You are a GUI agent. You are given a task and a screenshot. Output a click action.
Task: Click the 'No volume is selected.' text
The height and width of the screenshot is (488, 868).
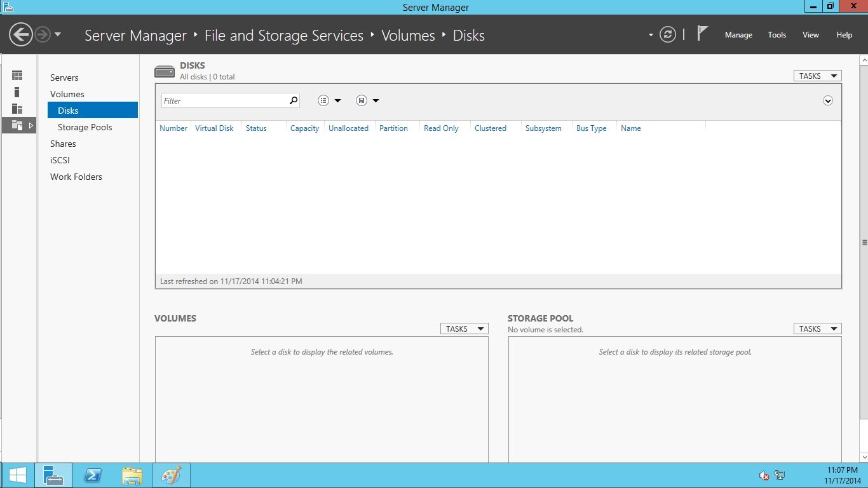(x=546, y=330)
